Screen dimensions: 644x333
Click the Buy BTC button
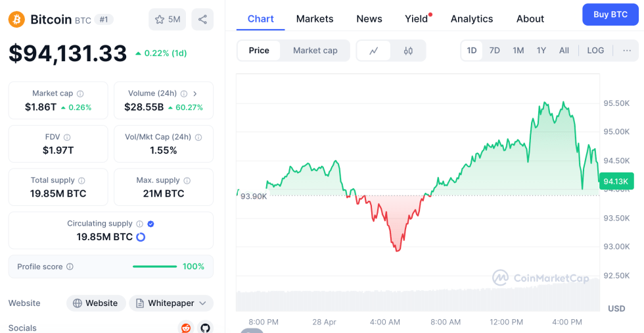[610, 14]
